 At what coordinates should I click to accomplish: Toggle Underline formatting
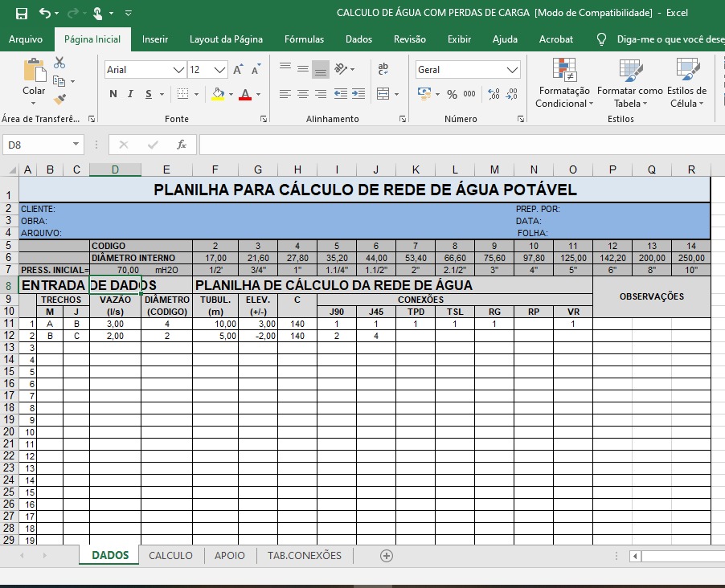pyautogui.click(x=148, y=94)
